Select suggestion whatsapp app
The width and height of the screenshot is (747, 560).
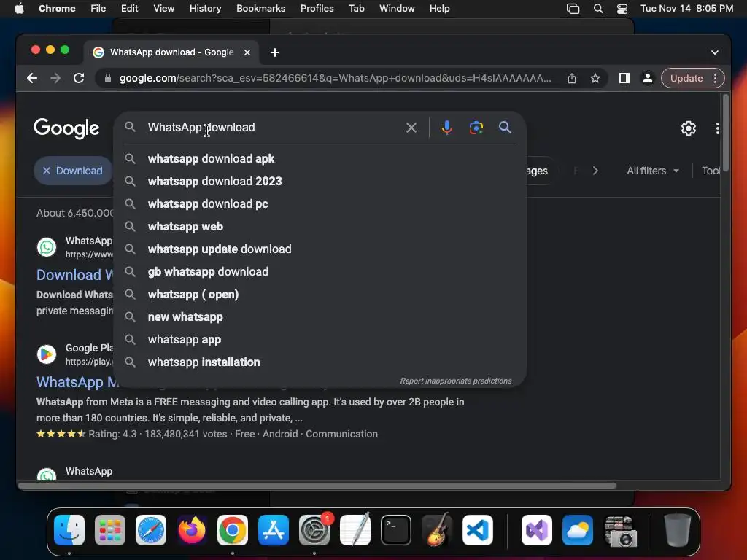tap(320, 340)
